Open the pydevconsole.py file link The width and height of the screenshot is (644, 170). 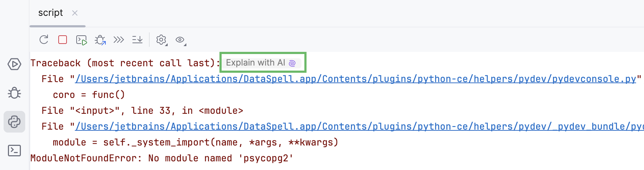(x=355, y=79)
